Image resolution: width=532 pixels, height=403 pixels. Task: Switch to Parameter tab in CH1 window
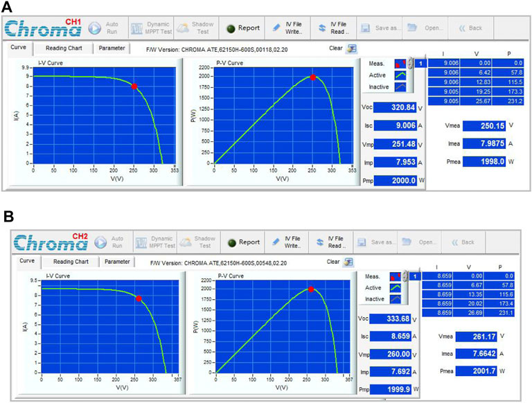click(x=112, y=48)
